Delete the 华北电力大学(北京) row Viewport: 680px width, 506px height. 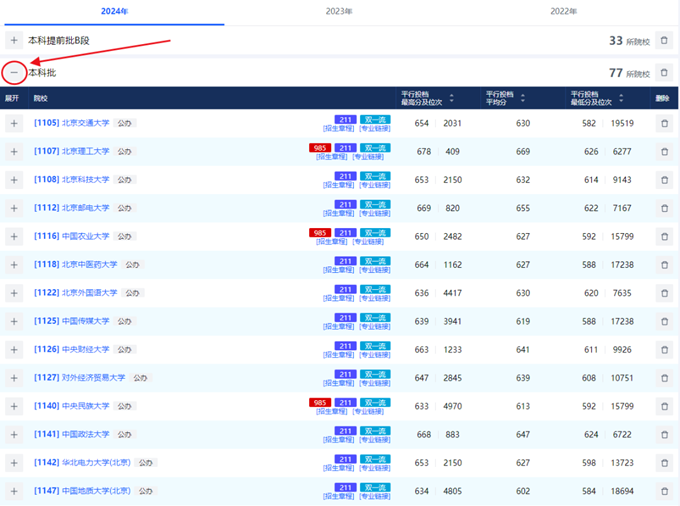point(664,463)
